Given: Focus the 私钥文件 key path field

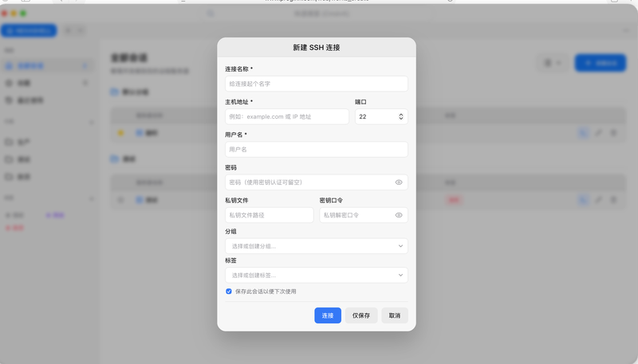Looking at the screenshot, I should tap(269, 215).
